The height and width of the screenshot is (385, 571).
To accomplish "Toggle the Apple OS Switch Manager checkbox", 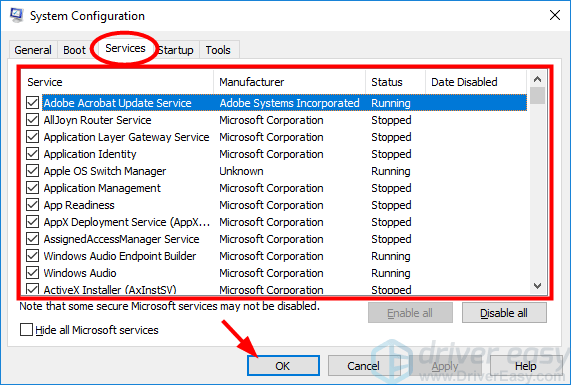I will pyautogui.click(x=32, y=170).
